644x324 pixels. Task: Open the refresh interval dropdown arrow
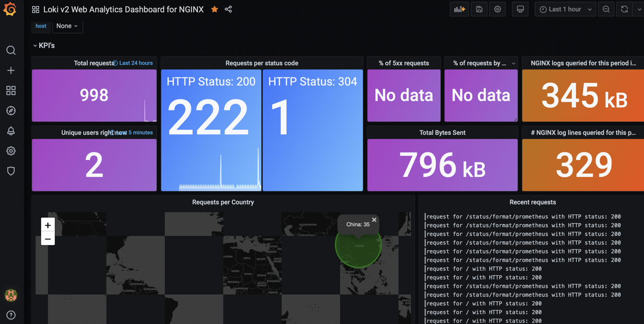639,9
